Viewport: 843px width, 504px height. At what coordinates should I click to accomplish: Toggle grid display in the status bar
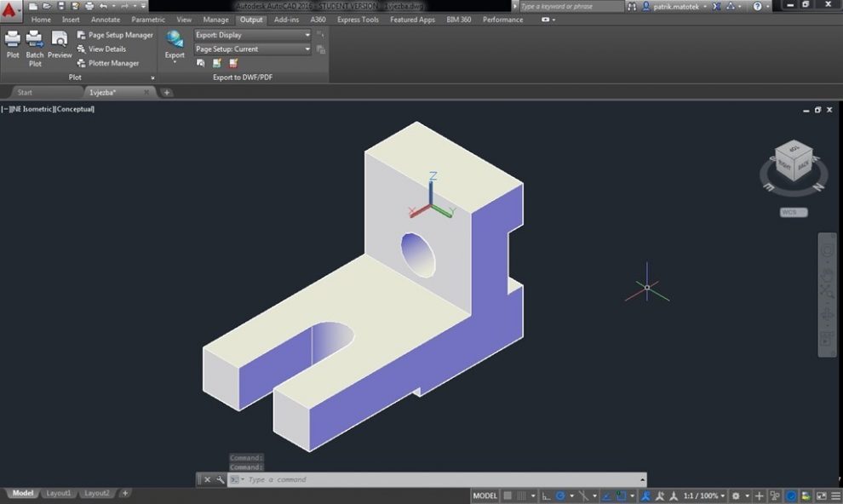(508, 495)
